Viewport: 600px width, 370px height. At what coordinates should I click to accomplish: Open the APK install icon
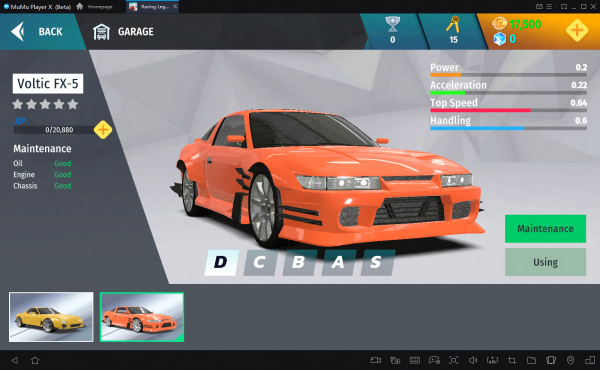(x=492, y=360)
